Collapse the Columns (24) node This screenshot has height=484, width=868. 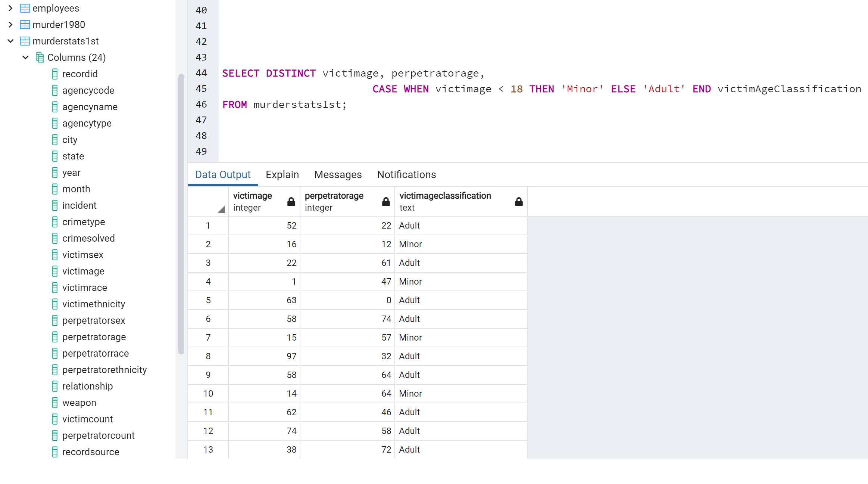pyautogui.click(x=25, y=58)
